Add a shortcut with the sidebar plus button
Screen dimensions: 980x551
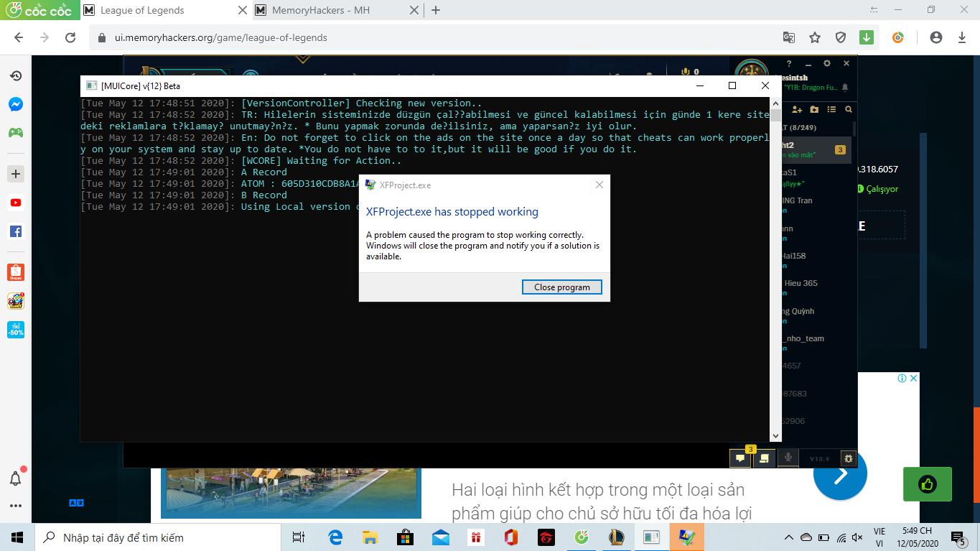click(x=16, y=174)
